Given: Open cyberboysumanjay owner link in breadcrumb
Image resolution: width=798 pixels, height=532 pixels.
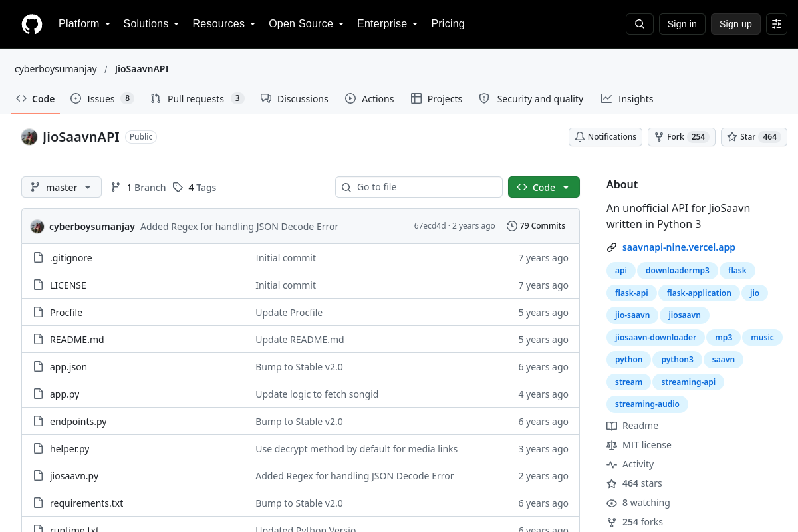Looking at the screenshot, I should tap(56, 69).
